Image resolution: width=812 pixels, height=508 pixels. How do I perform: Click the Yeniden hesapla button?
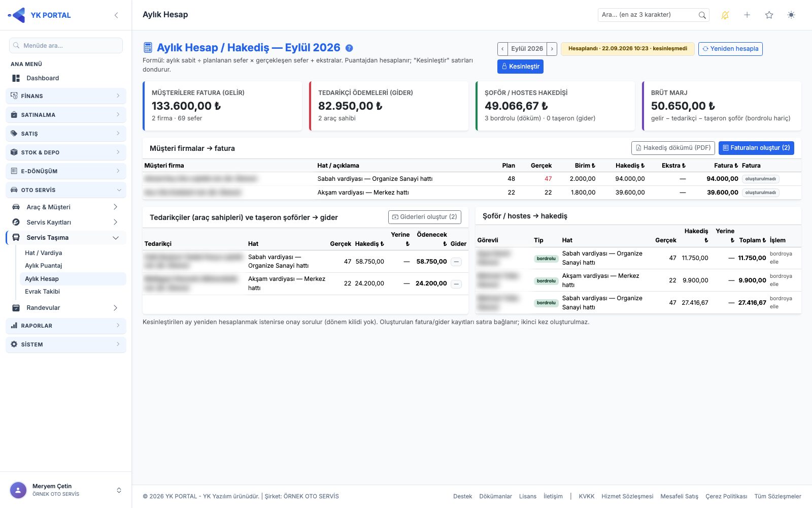[730, 49]
